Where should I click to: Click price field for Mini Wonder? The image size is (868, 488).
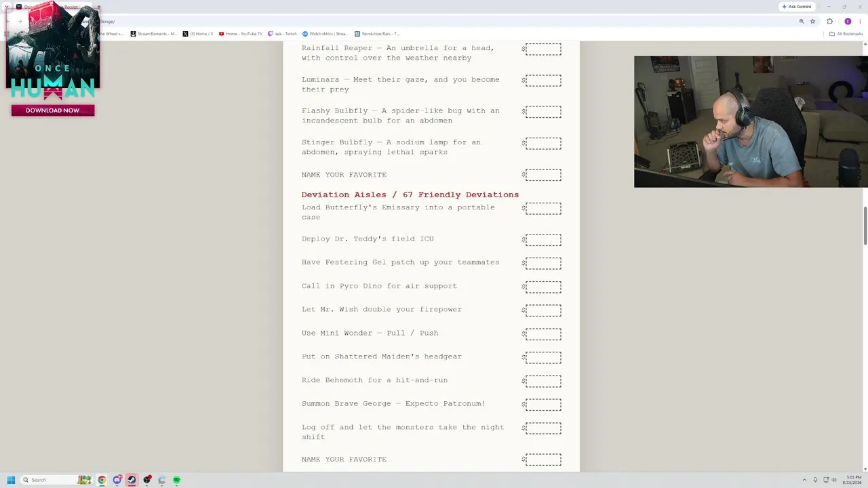pyautogui.click(x=543, y=334)
